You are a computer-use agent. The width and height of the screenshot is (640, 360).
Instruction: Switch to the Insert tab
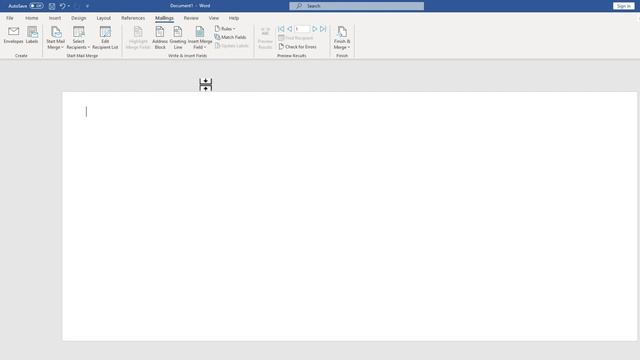click(55, 18)
